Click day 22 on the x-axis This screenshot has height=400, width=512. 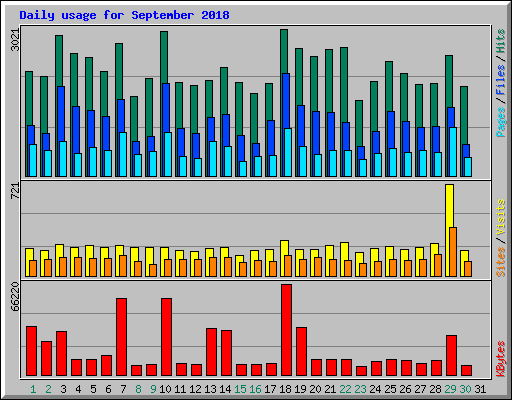[345, 389]
